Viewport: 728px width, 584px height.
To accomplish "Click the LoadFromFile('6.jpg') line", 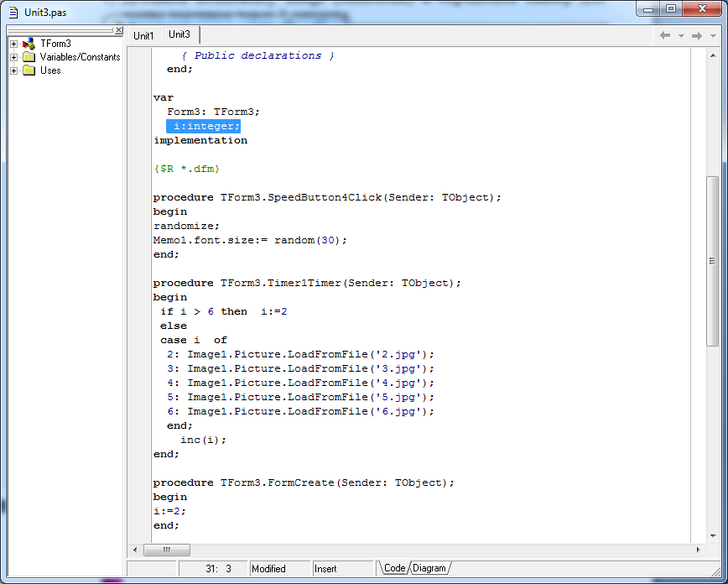I will [301, 412].
